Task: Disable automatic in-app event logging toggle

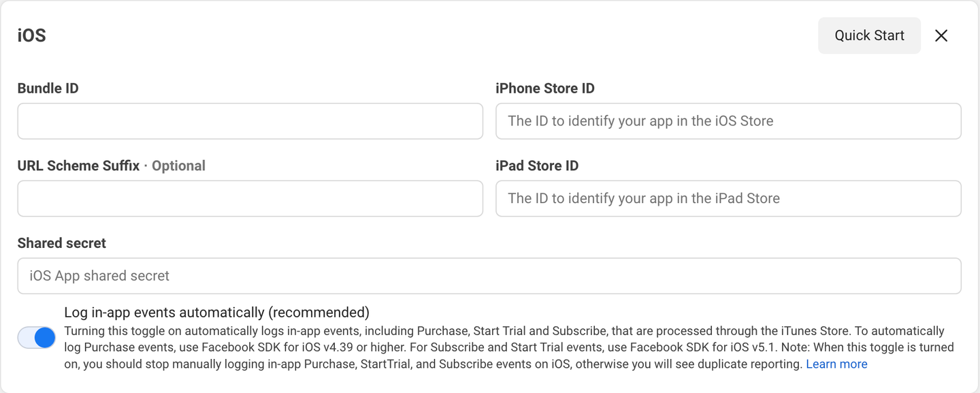Action: pyautogui.click(x=37, y=337)
